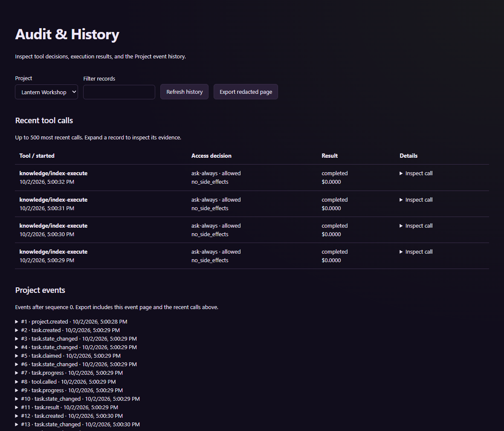This screenshot has height=431, width=504.
Task: Click the Export redacted page button
Action: coord(246,92)
